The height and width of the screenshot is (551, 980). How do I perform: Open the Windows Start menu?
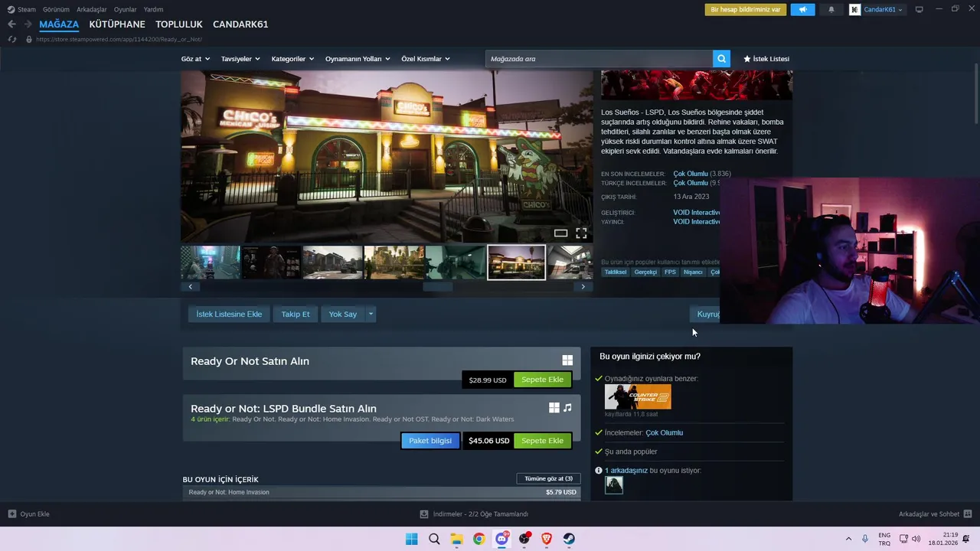[411, 539]
